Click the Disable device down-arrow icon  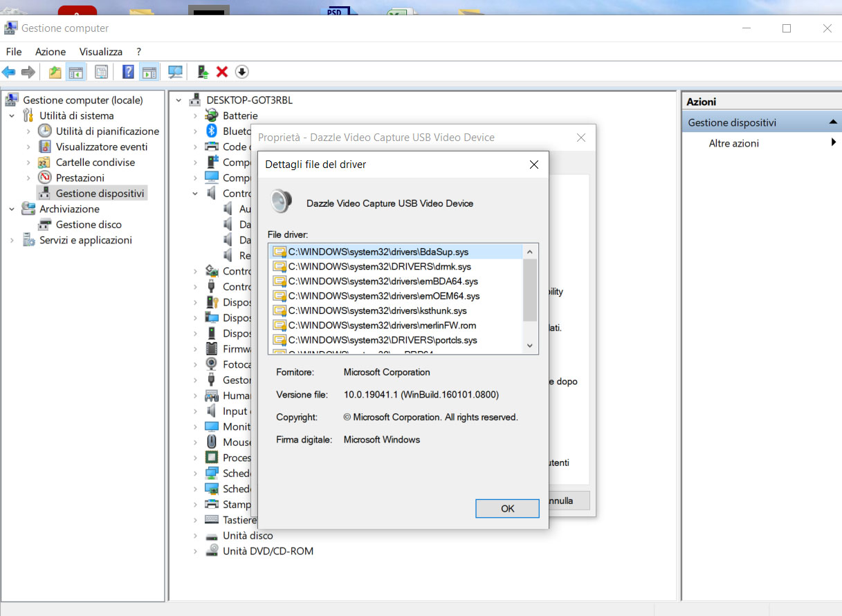click(241, 72)
